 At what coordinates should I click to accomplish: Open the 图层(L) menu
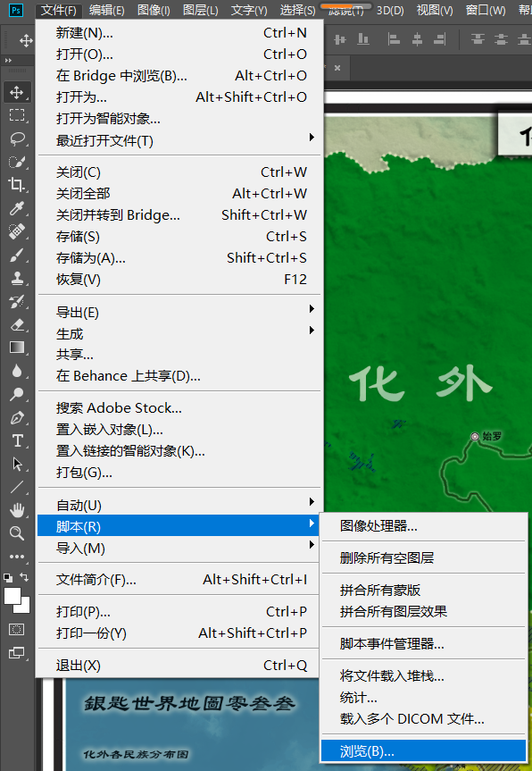201,10
